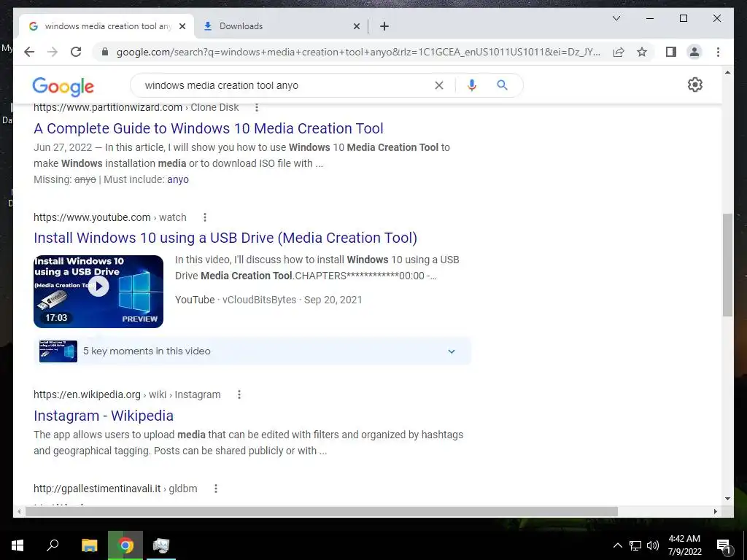Open Chrome side panel

point(671,52)
